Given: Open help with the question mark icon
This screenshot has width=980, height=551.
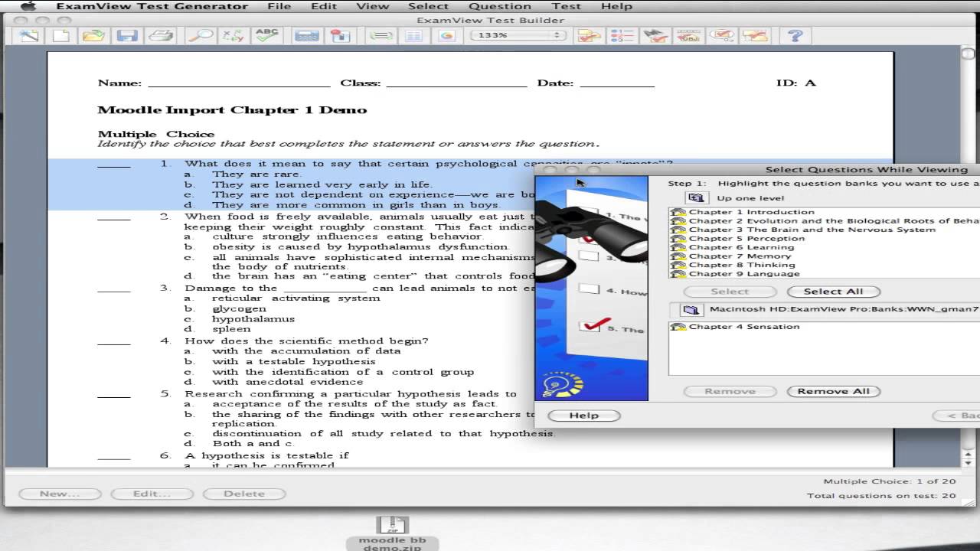Looking at the screenshot, I should coord(795,35).
